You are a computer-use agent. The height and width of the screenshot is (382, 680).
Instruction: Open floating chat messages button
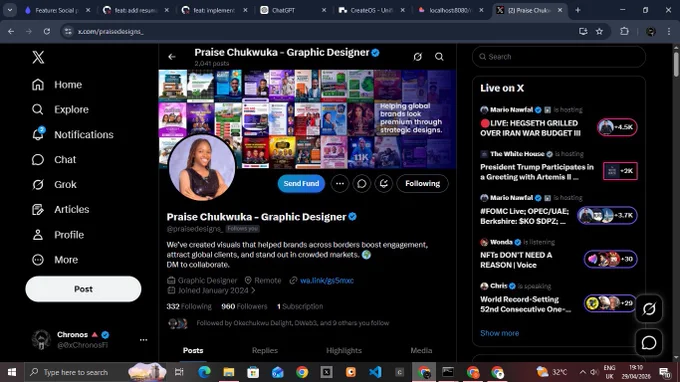click(x=649, y=343)
